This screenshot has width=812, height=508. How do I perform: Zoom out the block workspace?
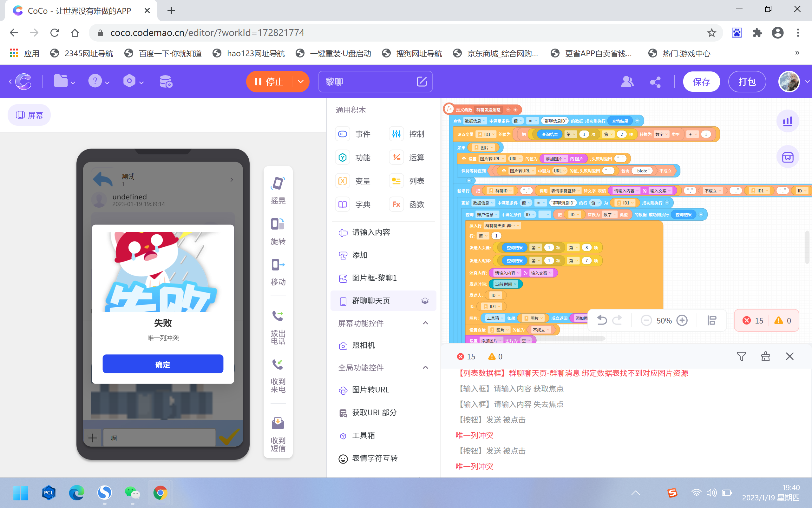(646, 321)
